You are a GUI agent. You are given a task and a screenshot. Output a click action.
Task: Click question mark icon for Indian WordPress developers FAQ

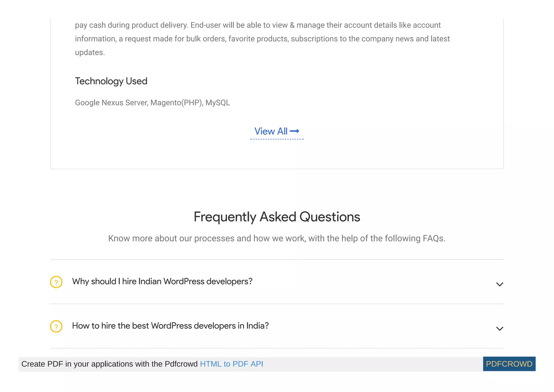(56, 282)
